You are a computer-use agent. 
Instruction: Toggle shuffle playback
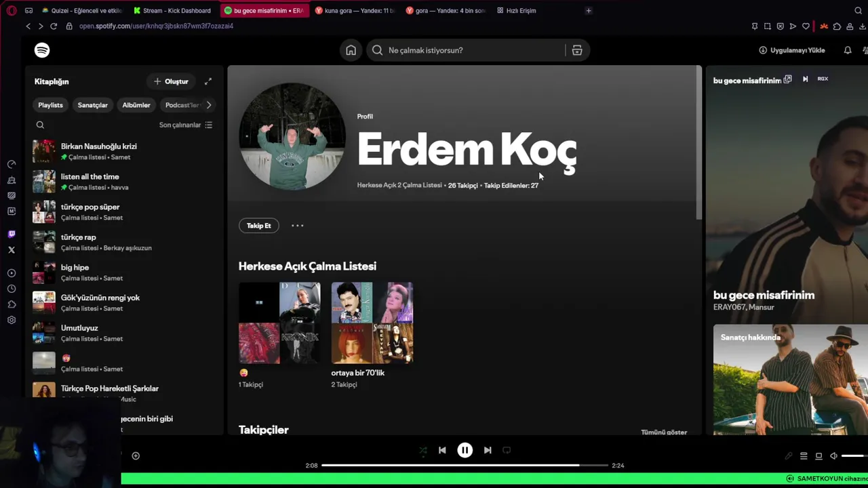tap(423, 450)
